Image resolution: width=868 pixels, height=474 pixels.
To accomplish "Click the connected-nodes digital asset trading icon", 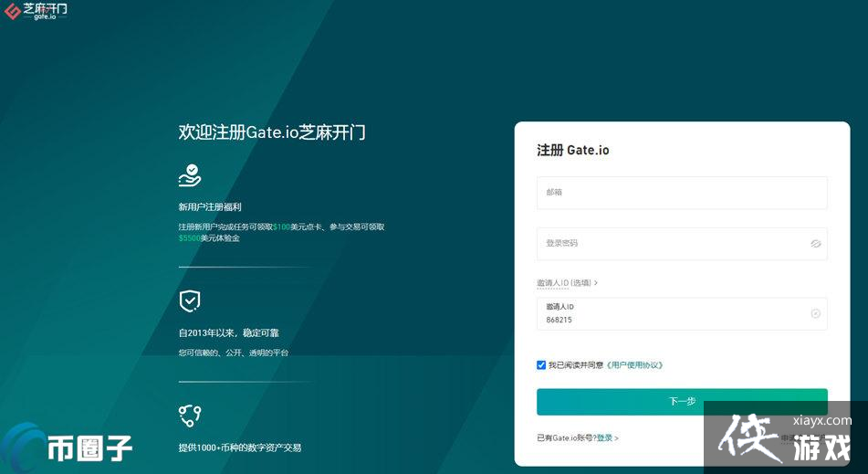I will (x=190, y=416).
